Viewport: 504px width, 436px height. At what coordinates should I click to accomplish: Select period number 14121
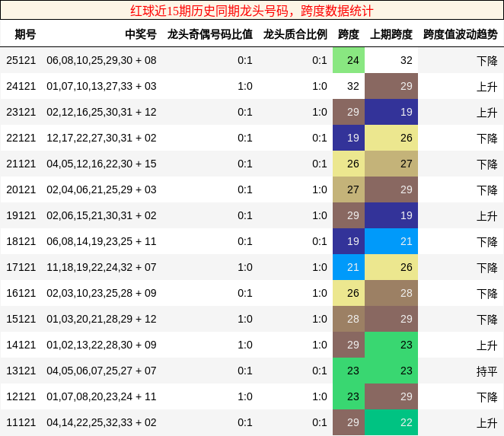coord(21,345)
